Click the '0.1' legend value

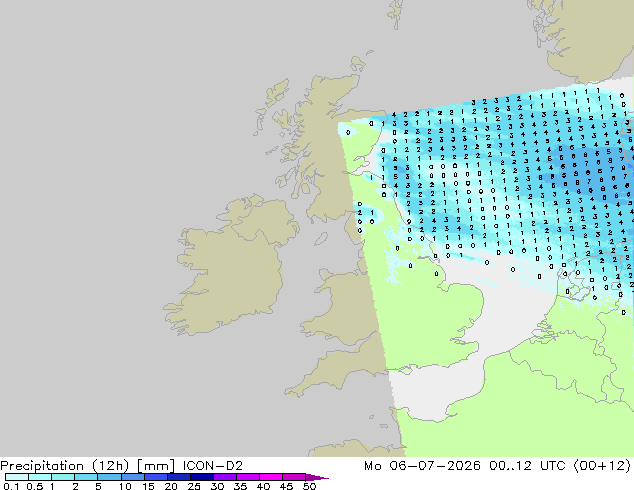coord(11,486)
